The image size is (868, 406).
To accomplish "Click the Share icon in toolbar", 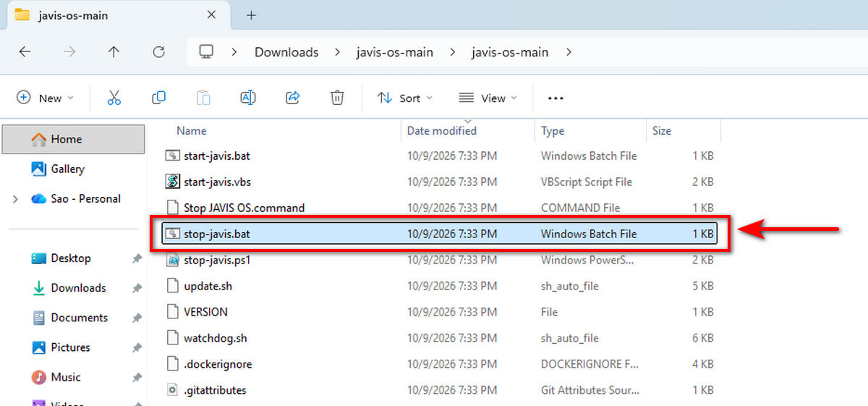I will coord(293,98).
